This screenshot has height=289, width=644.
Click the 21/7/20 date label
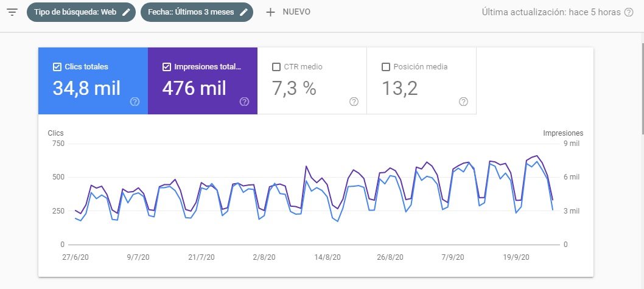201,257
